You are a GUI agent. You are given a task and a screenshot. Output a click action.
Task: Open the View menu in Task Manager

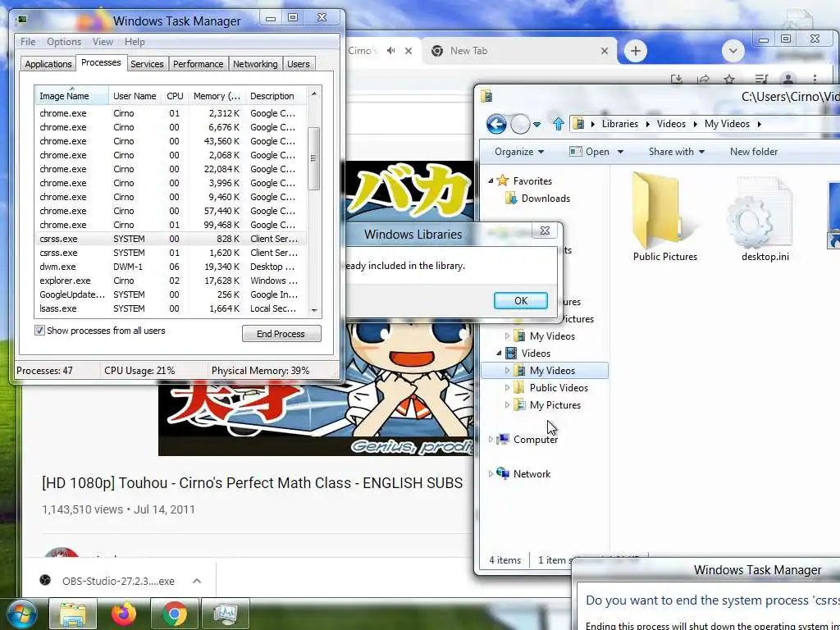103,42
